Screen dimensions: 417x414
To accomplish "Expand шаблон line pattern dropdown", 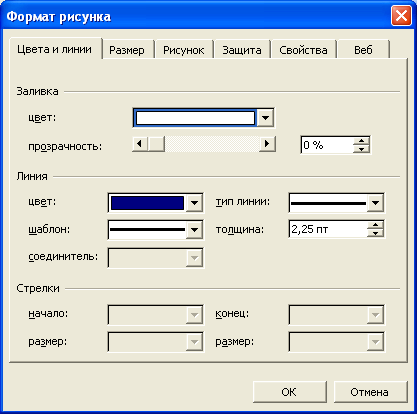I will 194,230.
